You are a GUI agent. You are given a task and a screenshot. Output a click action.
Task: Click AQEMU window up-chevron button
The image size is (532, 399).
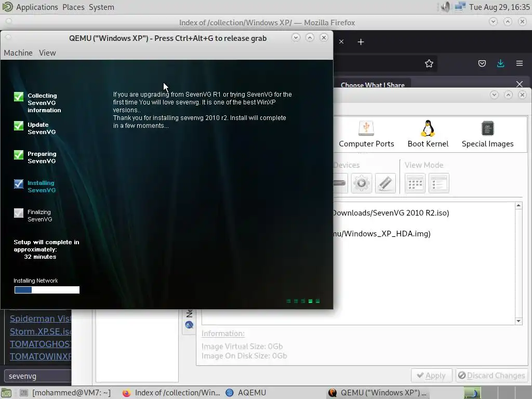(x=508, y=95)
